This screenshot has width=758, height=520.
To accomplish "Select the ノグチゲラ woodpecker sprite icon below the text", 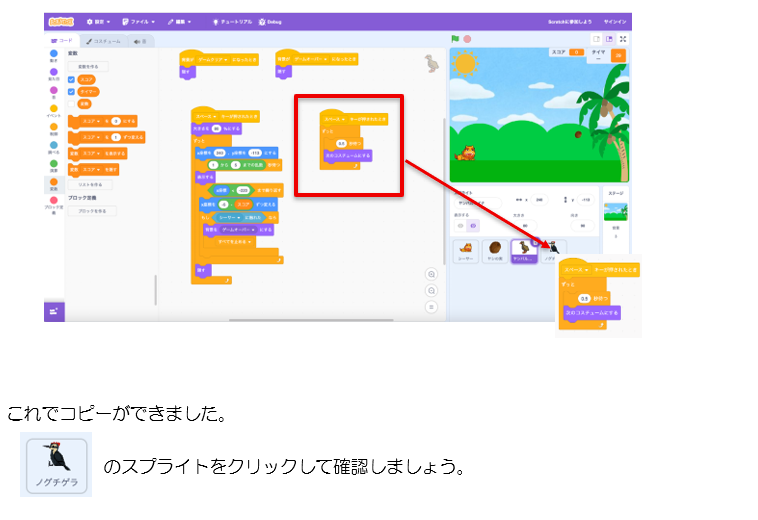I will 56,465.
